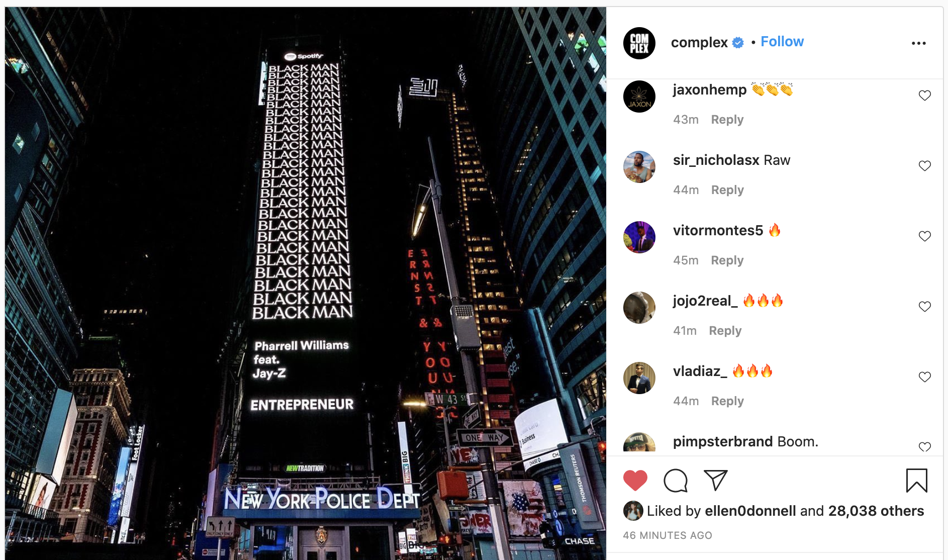This screenshot has height=560, width=948.
Task: Unlike the post with the red heart
Action: pyautogui.click(x=635, y=481)
